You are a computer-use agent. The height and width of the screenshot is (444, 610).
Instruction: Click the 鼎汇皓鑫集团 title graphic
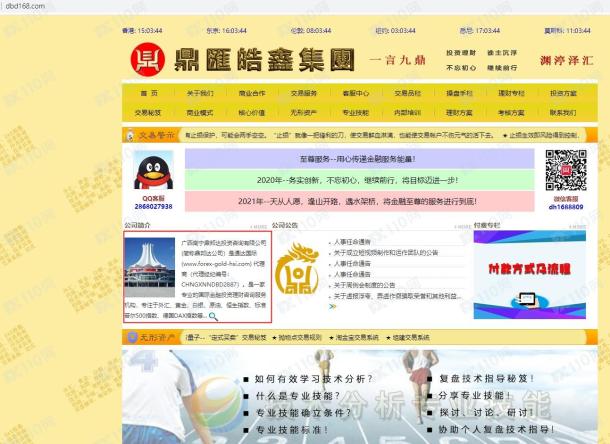click(x=265, y=60)
